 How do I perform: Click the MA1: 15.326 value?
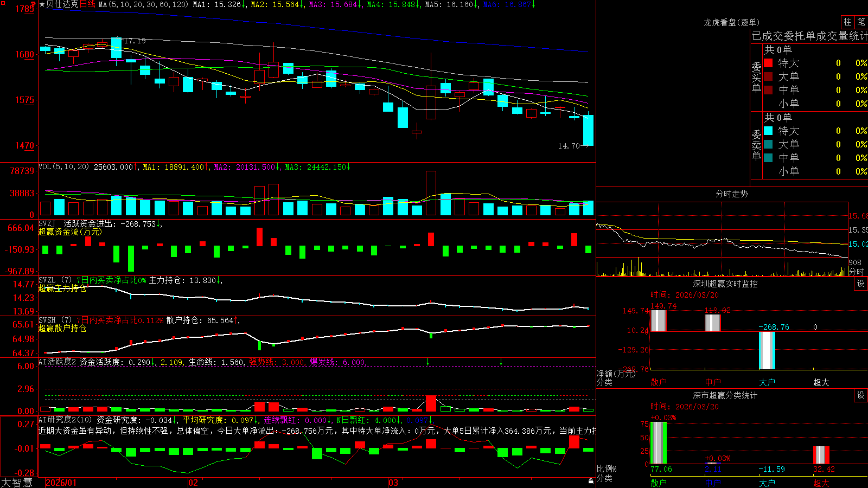220,4
